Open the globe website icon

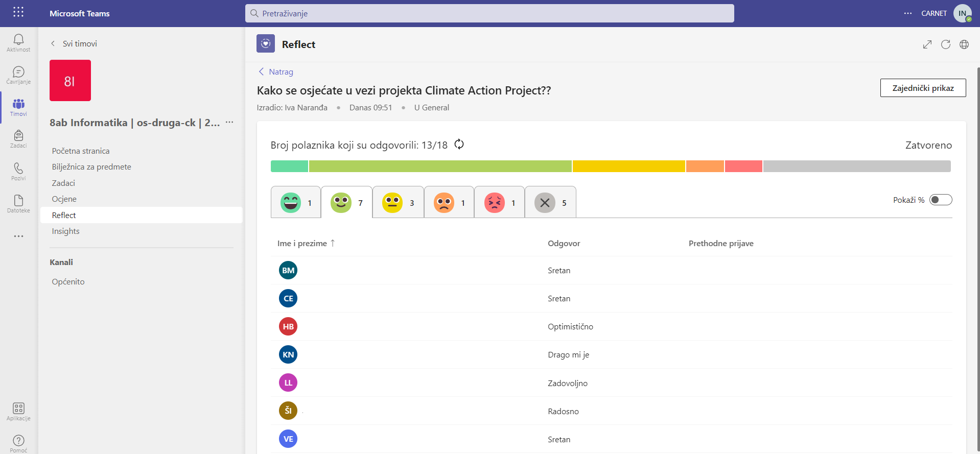click(x=964, y=44)
